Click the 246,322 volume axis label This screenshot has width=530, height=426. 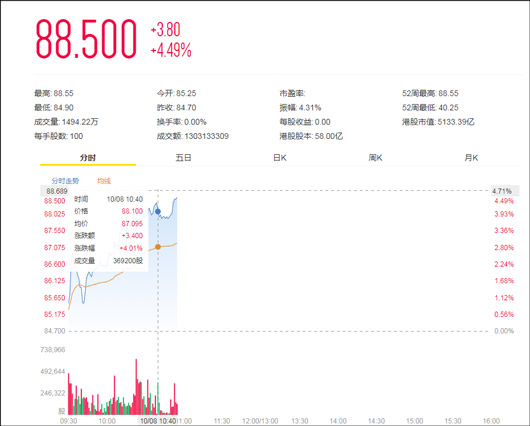[x=53, y=393]
